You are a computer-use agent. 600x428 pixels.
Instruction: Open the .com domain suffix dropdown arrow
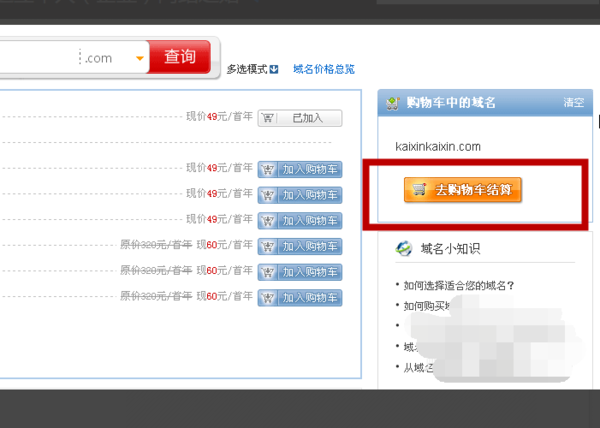139,58
